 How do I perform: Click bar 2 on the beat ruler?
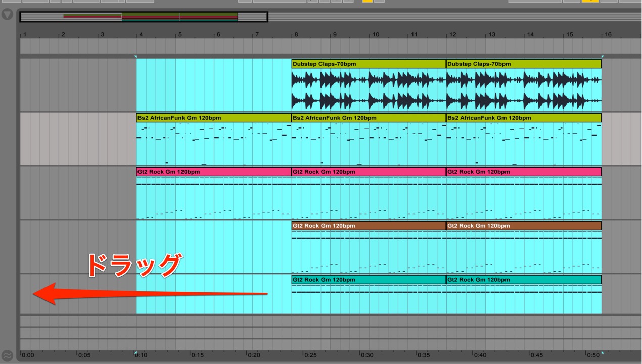pyautogui.click(x=63, y=35)
